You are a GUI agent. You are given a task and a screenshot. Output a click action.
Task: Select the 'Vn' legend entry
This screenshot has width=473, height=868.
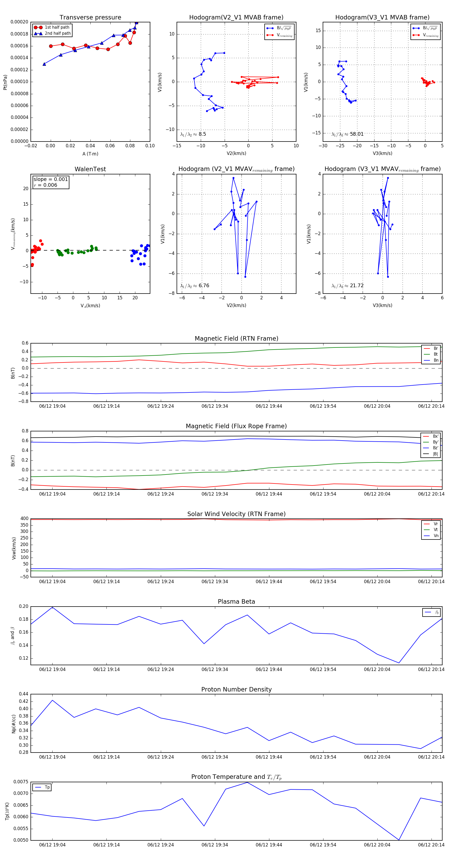click(x=431, y=536)
